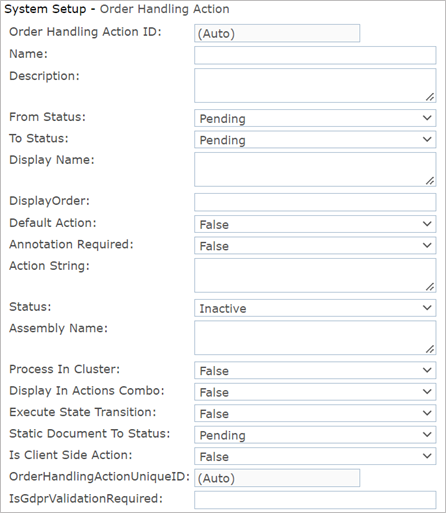Click the 'From Status:' label
This screenshot has width=446, height=513.
point(47,117)
